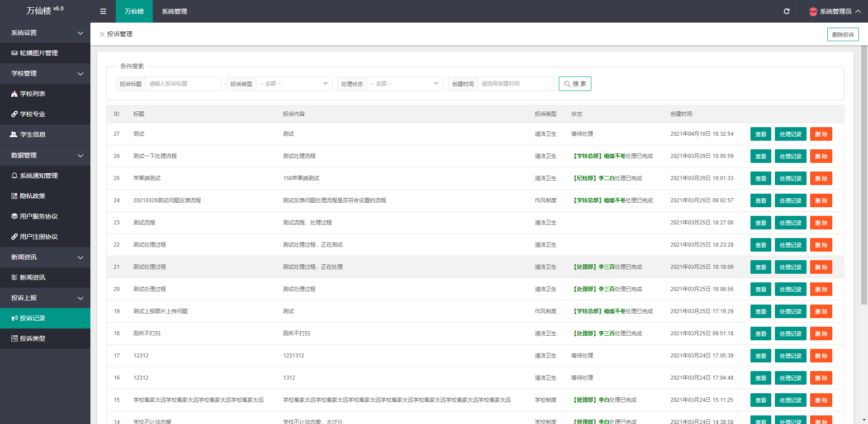Click date 2021年03月25日 18:27:08
Image resolution: width=868 pixels, height=424 pixels.
coord(702,223)
